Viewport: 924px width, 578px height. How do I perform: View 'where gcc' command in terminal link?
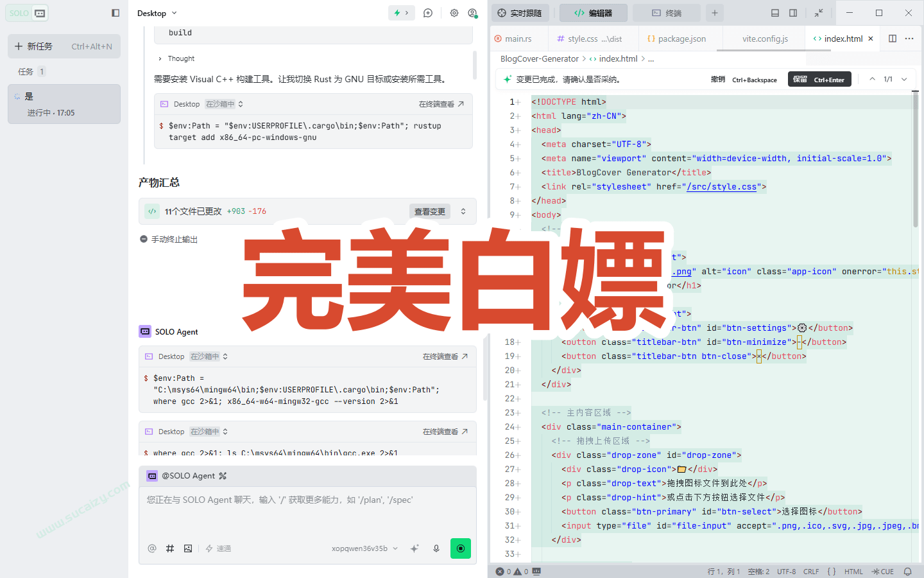445,432
